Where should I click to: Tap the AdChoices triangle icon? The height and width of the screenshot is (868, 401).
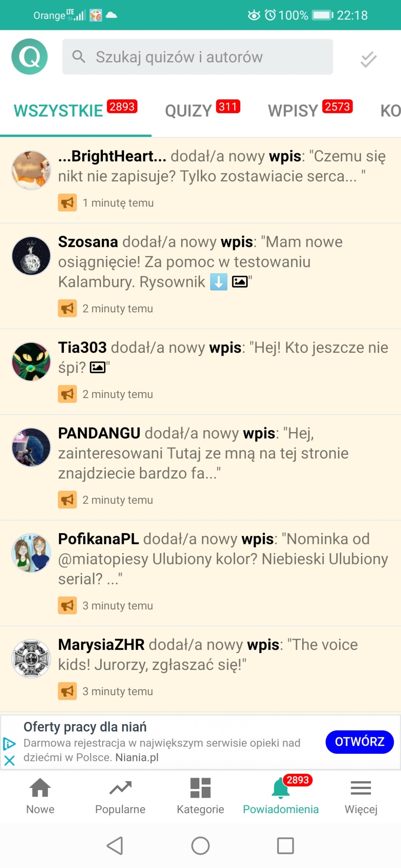(9, 744)
